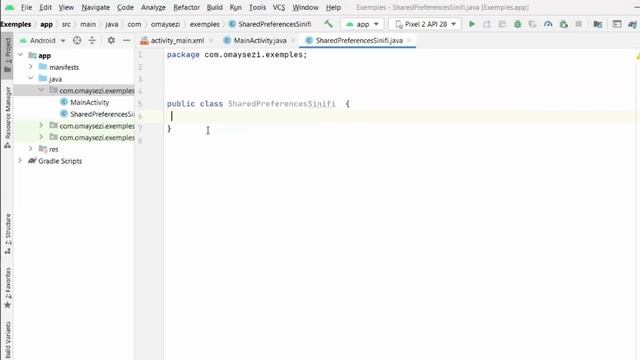
Task: Click the res folder icon
Action: [43, 149]
